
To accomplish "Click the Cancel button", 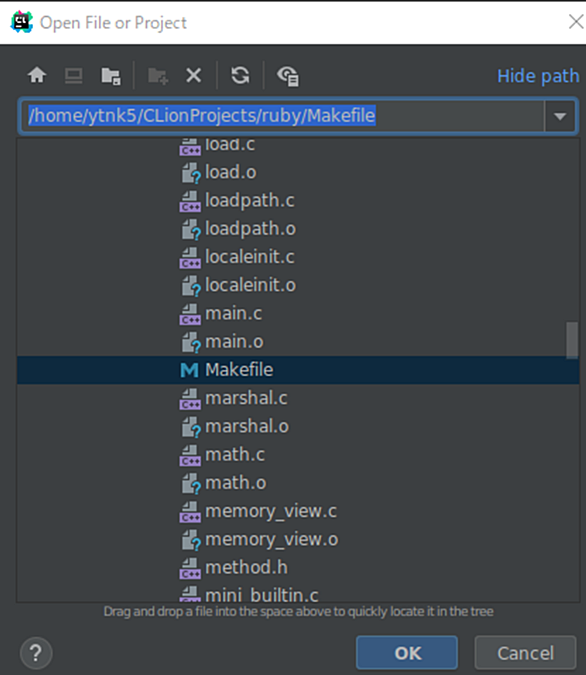I will click(525, 653).
